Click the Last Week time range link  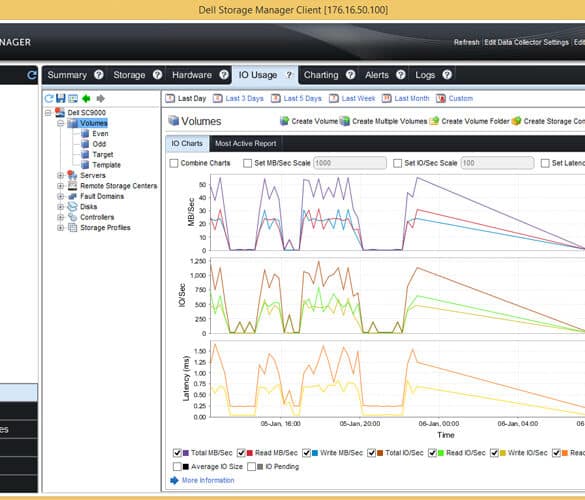358,99
